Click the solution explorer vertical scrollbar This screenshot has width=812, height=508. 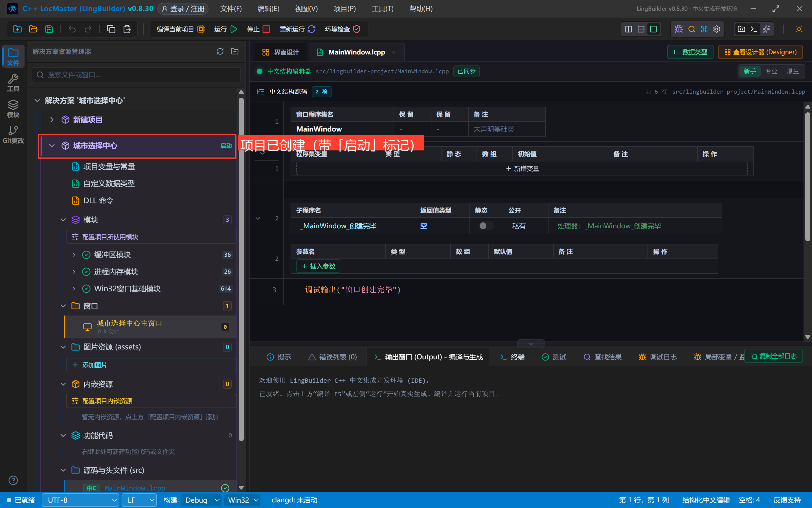tap(241, 269)
